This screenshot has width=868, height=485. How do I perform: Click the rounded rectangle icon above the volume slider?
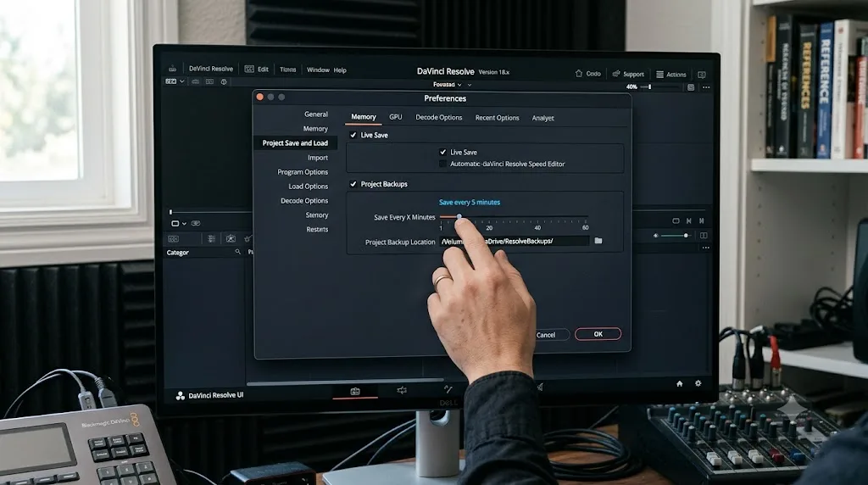[676, 220]
